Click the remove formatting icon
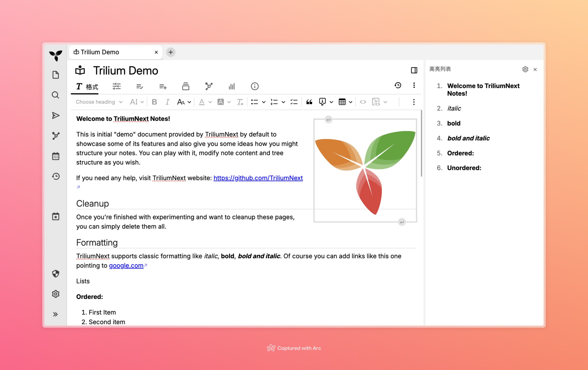588x370 pixels. pos(240,102)
